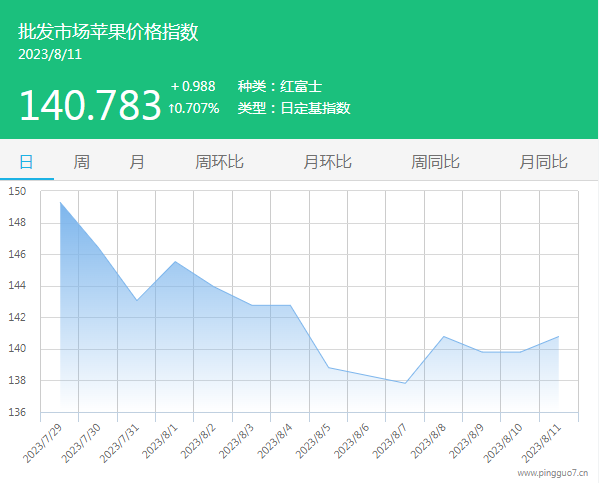
Task: Click the 2023/8/1 chart peak
Action: 175,261
